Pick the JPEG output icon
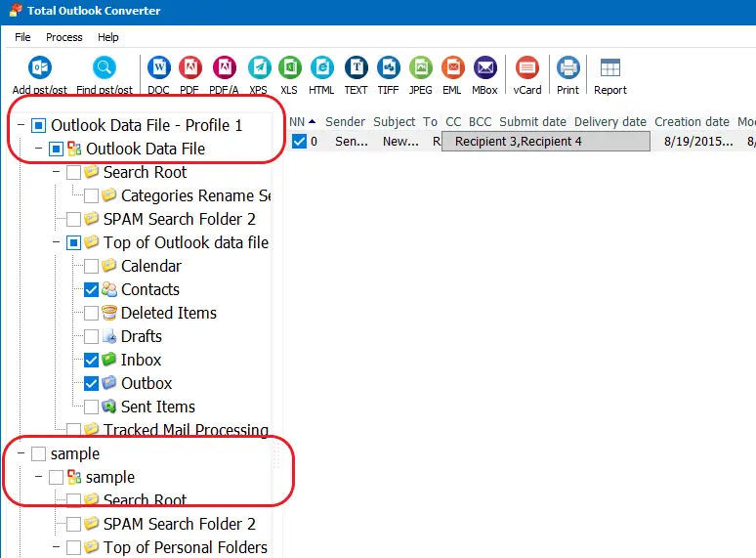The height and width of the screenshot is (558, 756). (x=420, y=68)
